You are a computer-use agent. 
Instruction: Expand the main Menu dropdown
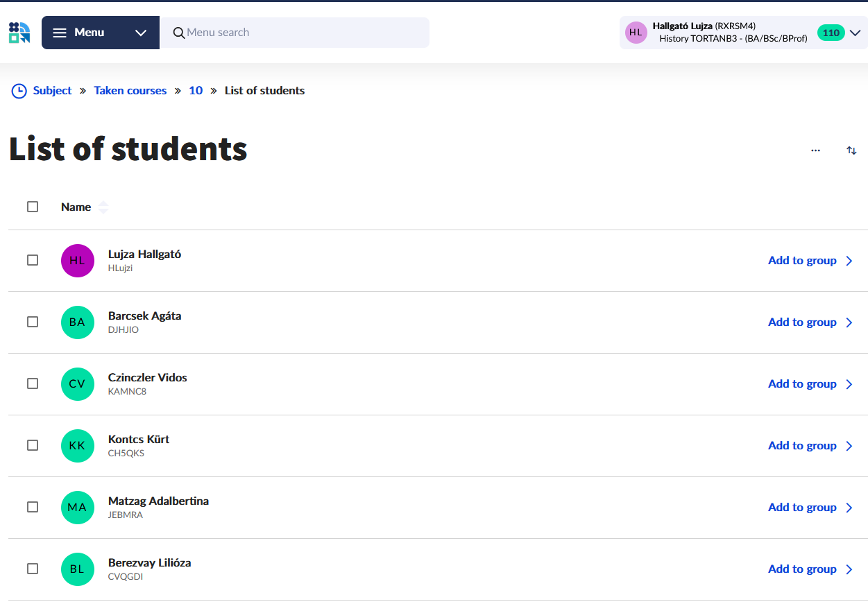tap(101, 33)
